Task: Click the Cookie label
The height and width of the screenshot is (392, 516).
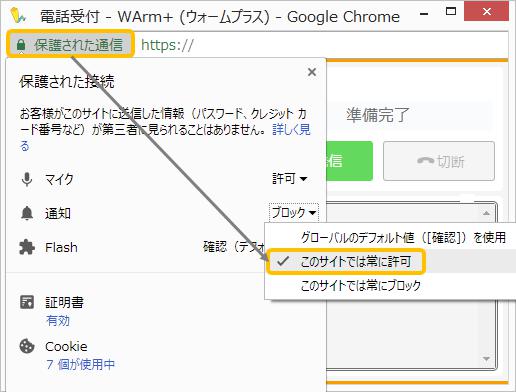Action: pos(66,347)
